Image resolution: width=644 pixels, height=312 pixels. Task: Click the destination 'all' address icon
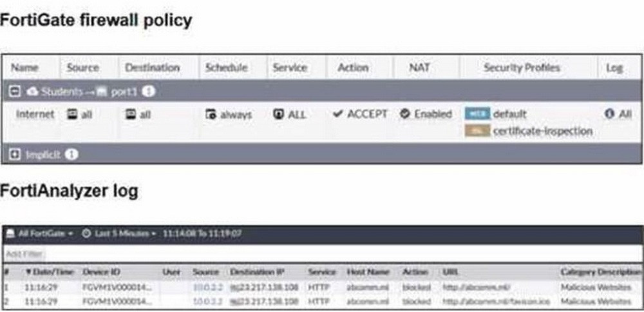[x=131, y=114]
